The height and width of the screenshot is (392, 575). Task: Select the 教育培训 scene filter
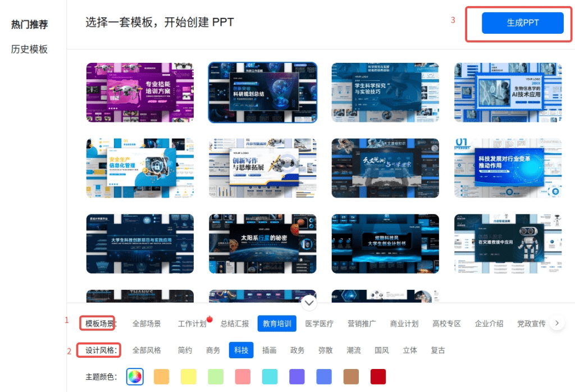[277, 323]
